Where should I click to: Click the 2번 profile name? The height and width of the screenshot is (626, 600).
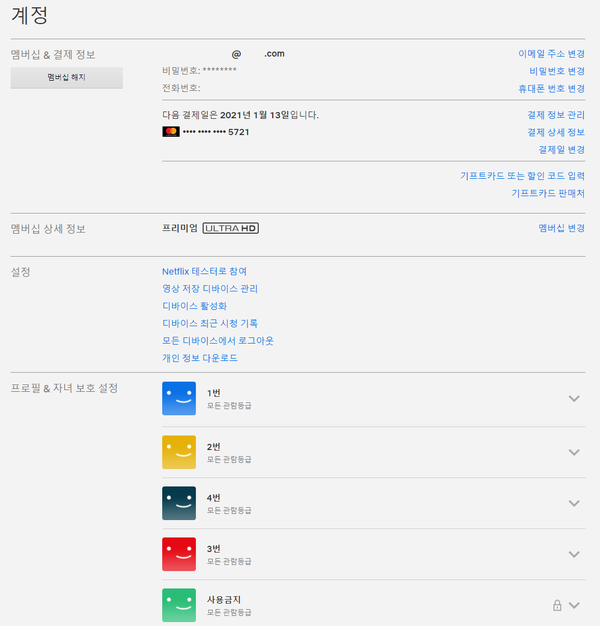click(214, 447)
